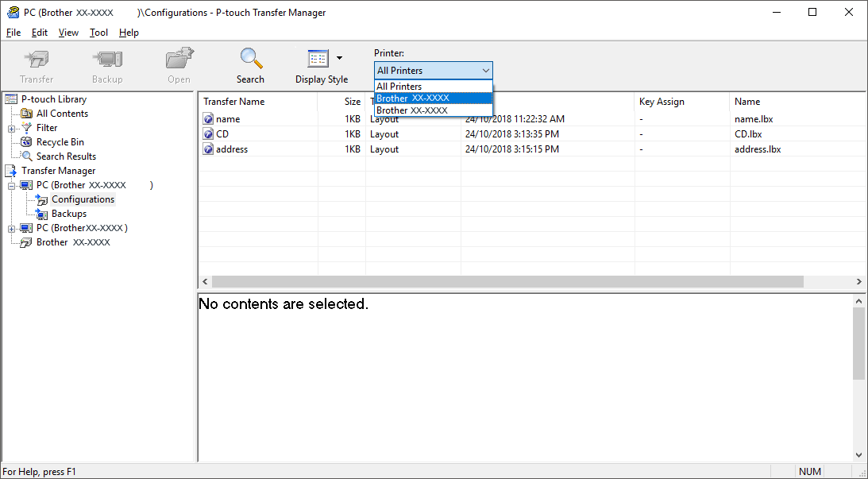Select the Filter item in library tree
The width and height of the screenshot is (868, 479).
tap(46, 128)
